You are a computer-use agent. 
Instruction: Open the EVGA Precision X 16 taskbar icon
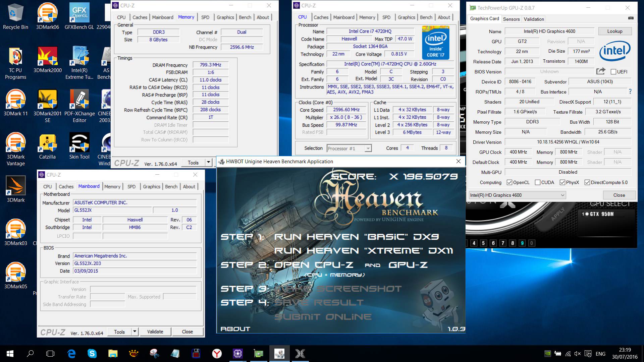300,354
